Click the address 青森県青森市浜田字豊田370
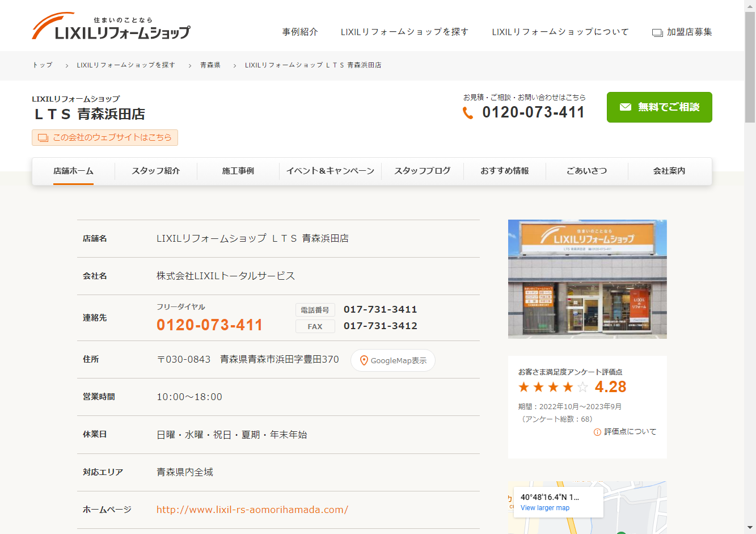Screen dimensions: 756x534 click(x=280, y=359)
